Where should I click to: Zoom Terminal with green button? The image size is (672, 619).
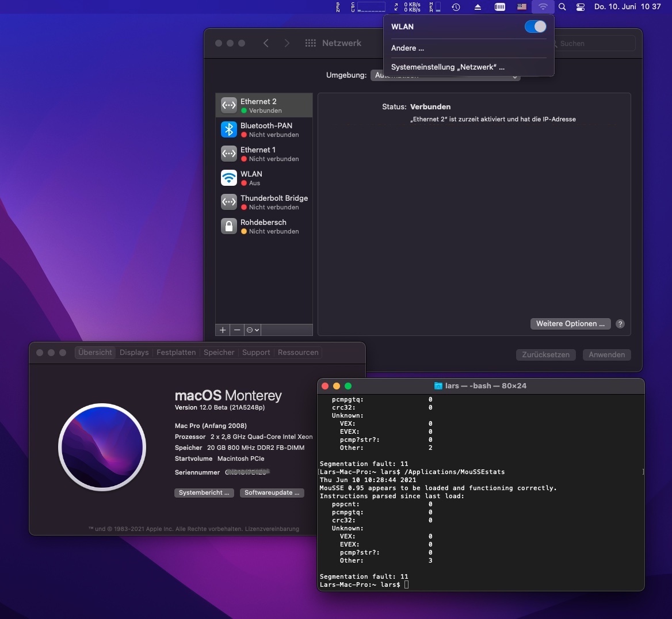(348, 386)
